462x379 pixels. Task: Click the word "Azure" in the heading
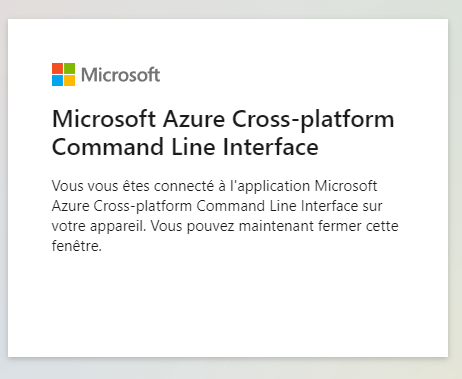pyautogui.click(x=194, y=119)
